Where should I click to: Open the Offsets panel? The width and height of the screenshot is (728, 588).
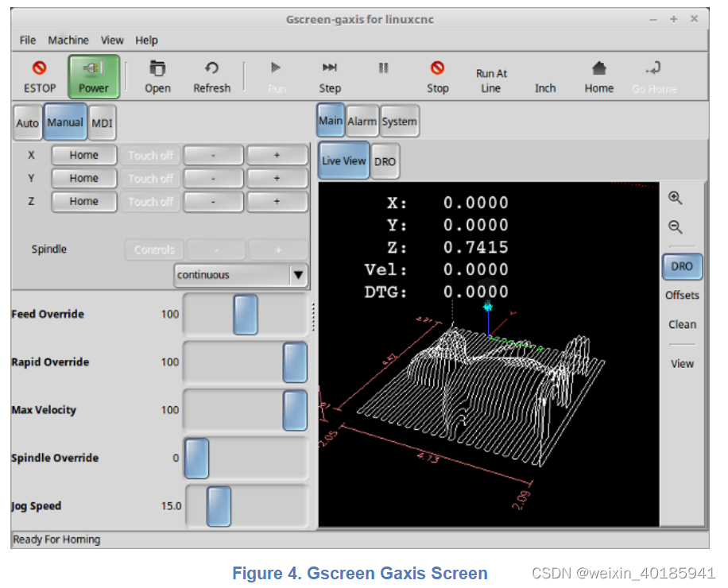point(681,295)
